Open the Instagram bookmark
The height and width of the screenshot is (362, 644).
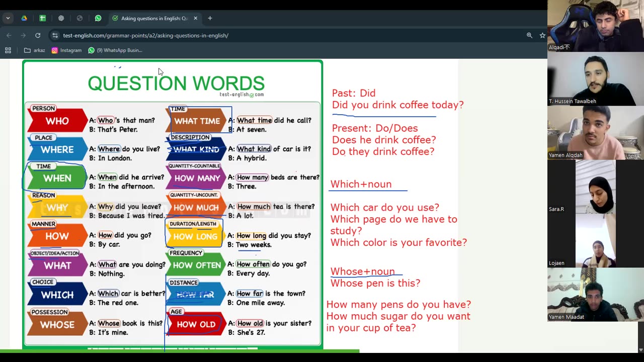click(66, 50)
